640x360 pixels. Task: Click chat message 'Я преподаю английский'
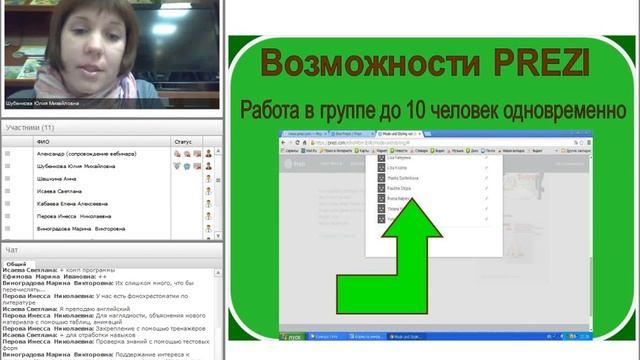pyautogui.click(x=95, y=309)
